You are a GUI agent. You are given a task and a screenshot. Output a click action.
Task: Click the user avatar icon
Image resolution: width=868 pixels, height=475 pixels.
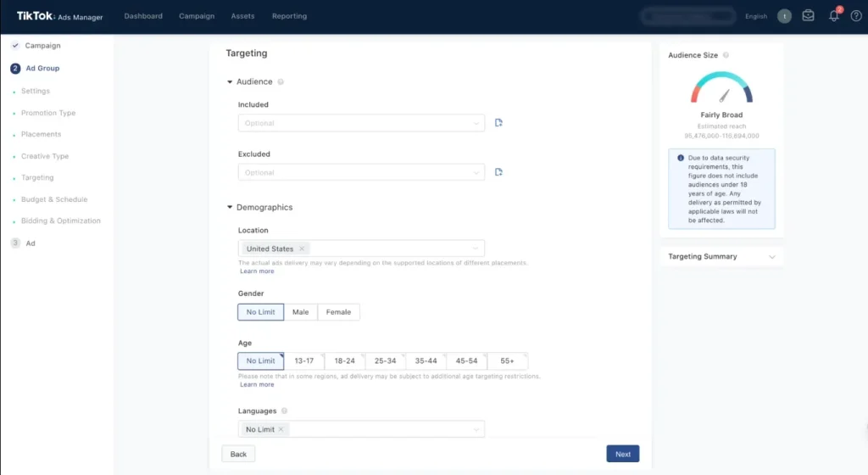pyautogui.click(x=784, y=16)
